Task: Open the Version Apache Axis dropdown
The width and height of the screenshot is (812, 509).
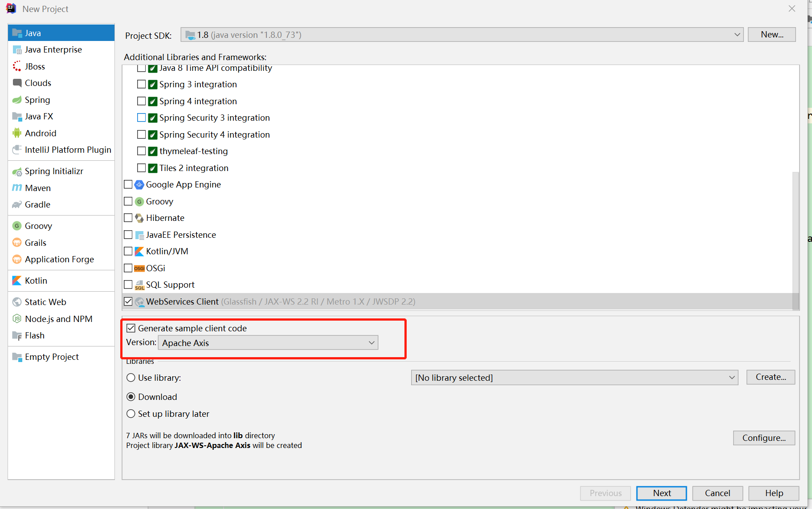Action: click(x=268, y=342)
